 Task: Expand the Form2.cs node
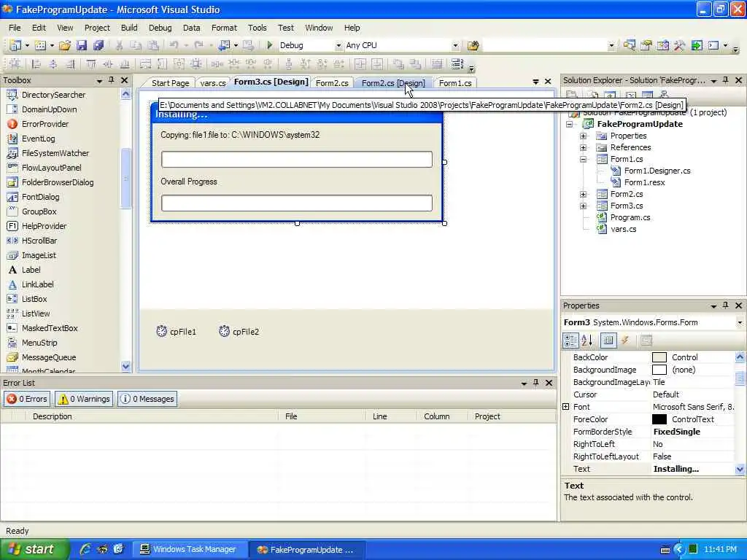point(583,194)
